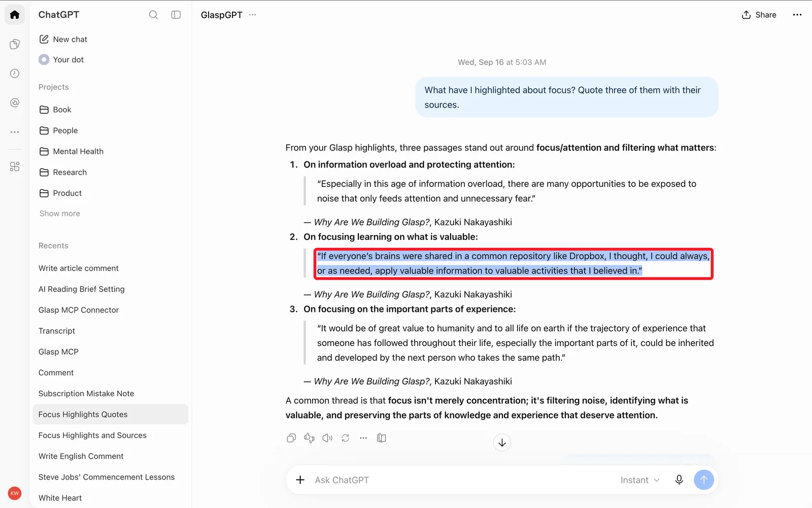Image resolution: width=812 pixels, height=508 pixels.
Task: Jump to bottom with down arrow
Action: point(502,442)
